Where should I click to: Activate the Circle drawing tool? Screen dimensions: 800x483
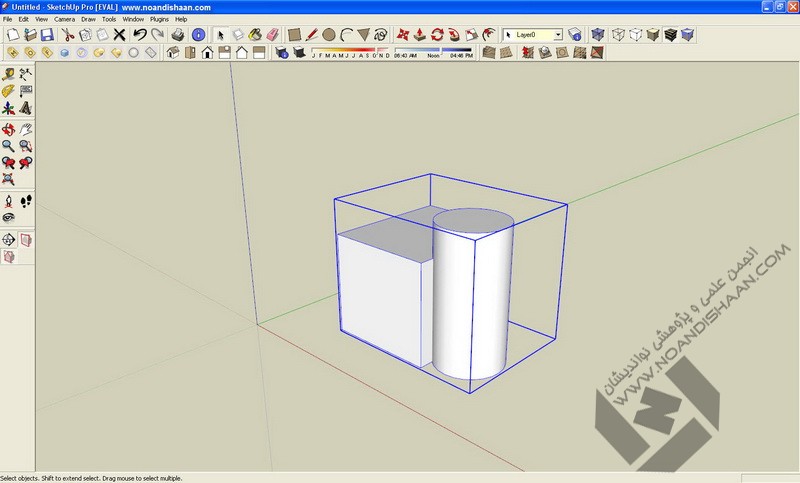[x=328, y=34]
